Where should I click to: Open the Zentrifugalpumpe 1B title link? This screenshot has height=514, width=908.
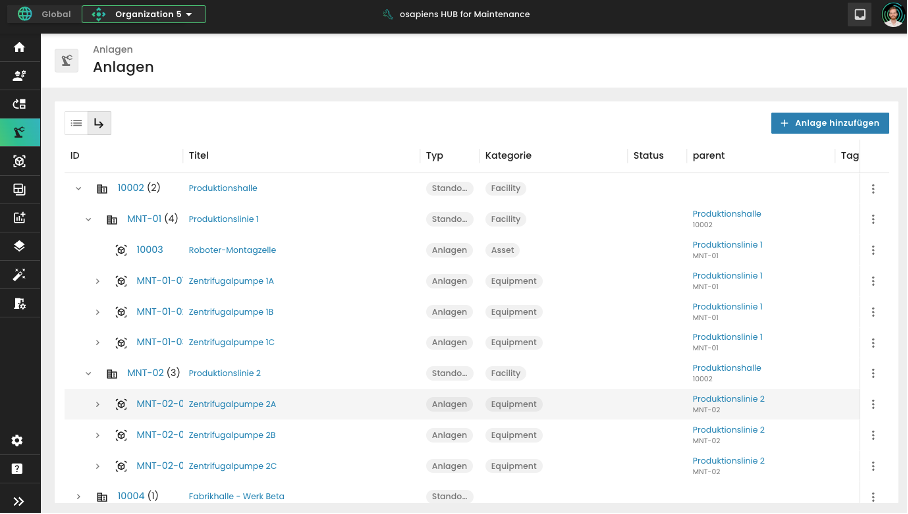tap(231, 312)
